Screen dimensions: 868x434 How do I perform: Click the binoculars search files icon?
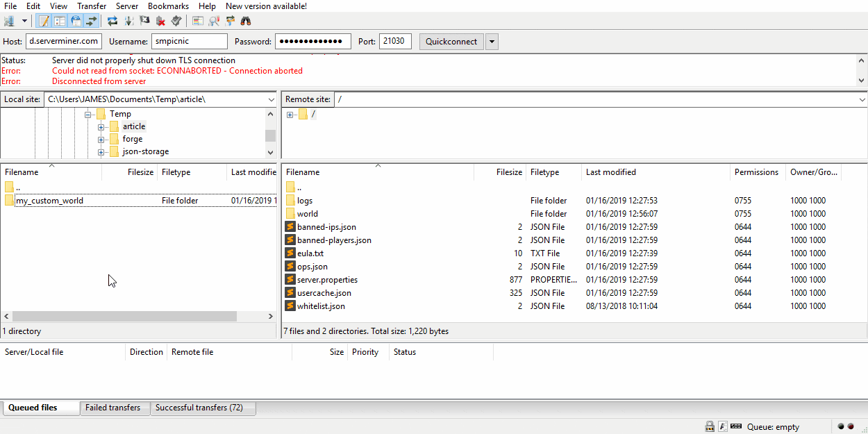point(246,21)
